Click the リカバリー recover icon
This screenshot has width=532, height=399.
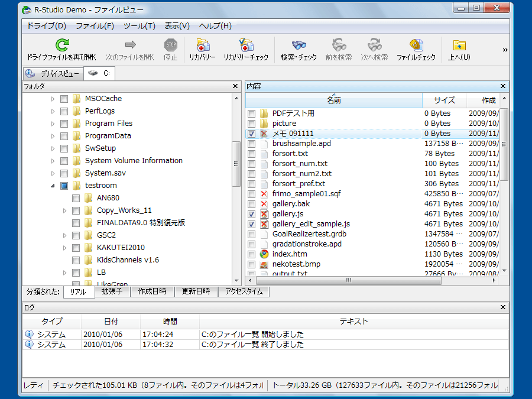point(203,45)
